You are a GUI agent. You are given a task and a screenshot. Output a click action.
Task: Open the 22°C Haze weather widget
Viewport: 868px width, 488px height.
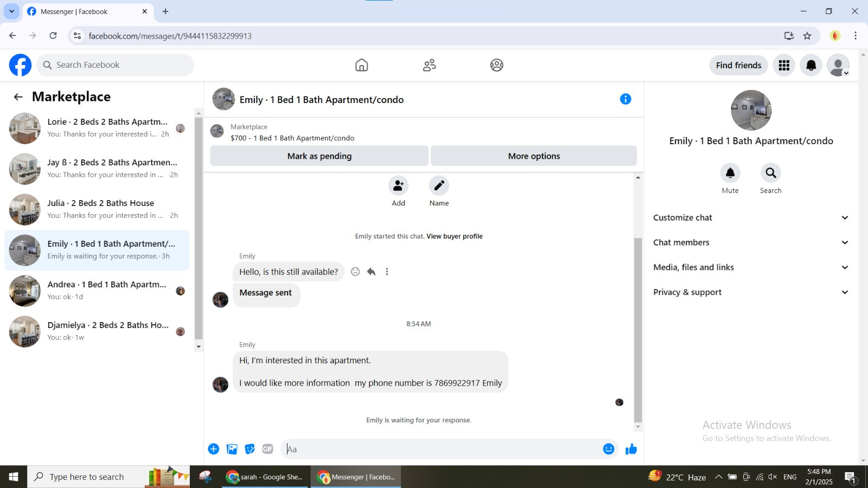(x=677, y=477)
